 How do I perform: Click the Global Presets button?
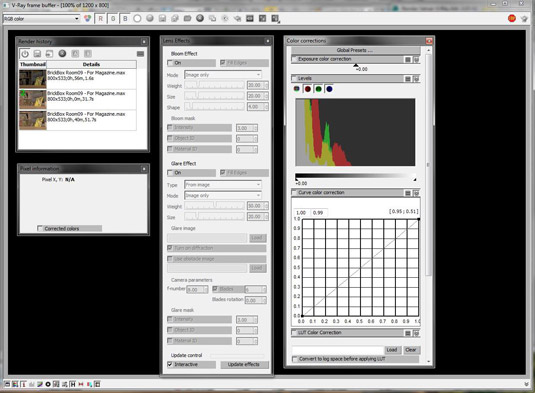coord(355,50)
